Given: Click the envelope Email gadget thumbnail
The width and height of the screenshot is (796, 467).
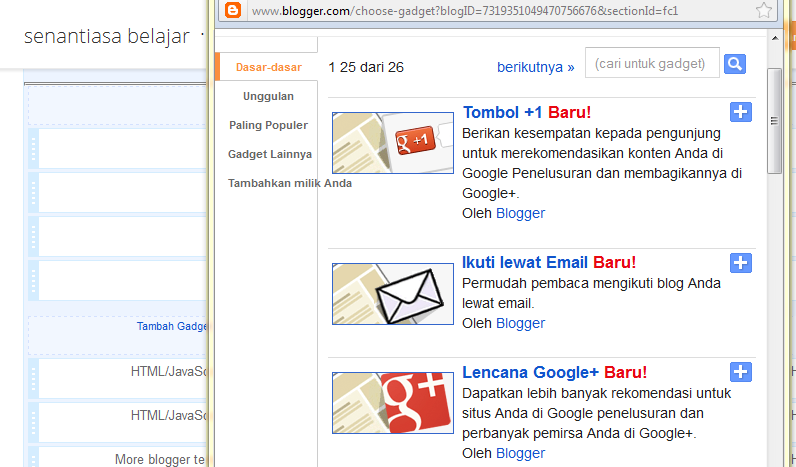Looking at the screenshot, I should coord(392,294).
